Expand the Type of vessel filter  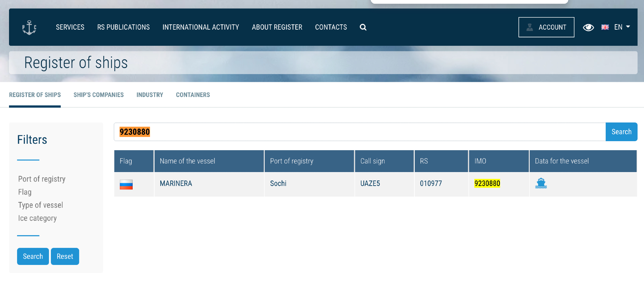[41, 205]
